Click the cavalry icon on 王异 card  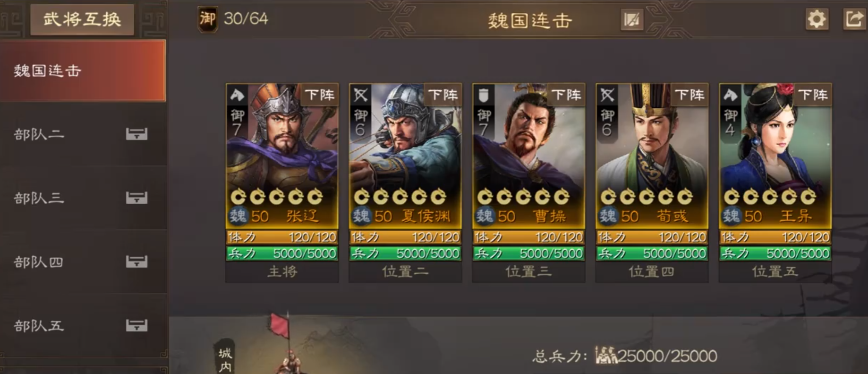(730, 96)
